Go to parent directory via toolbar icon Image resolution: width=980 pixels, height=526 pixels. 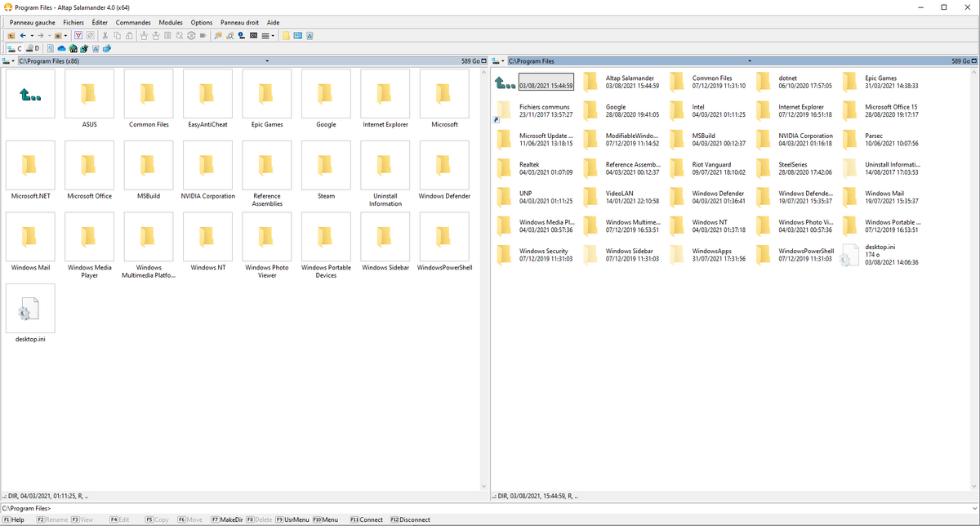pyautogui.click(x=11, y=36)
